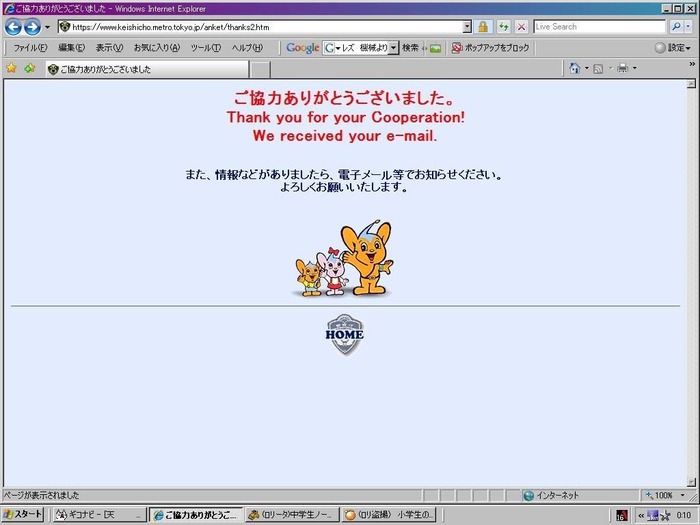This screenshot has width=700, height=525.
Task: Click the browser Forward arrow button
Action: 32,27
